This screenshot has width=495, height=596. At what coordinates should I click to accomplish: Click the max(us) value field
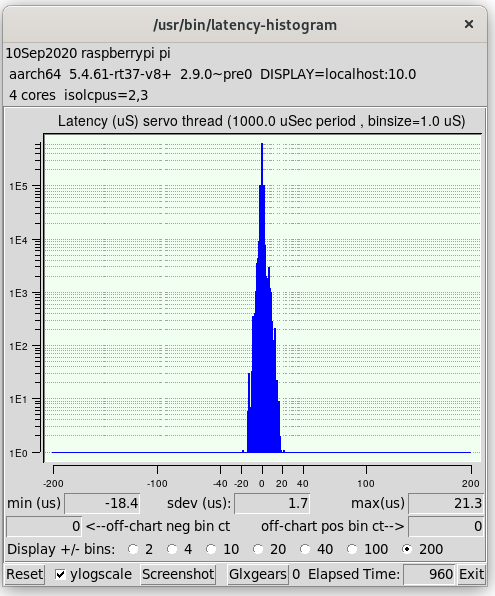(x=446, y=504)
